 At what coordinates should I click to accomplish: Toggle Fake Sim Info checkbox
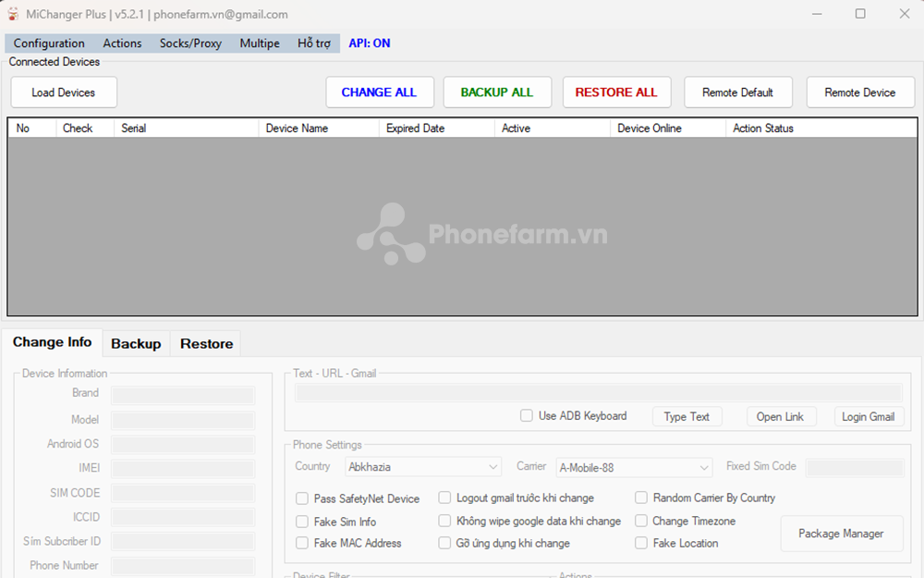[302, 522]
